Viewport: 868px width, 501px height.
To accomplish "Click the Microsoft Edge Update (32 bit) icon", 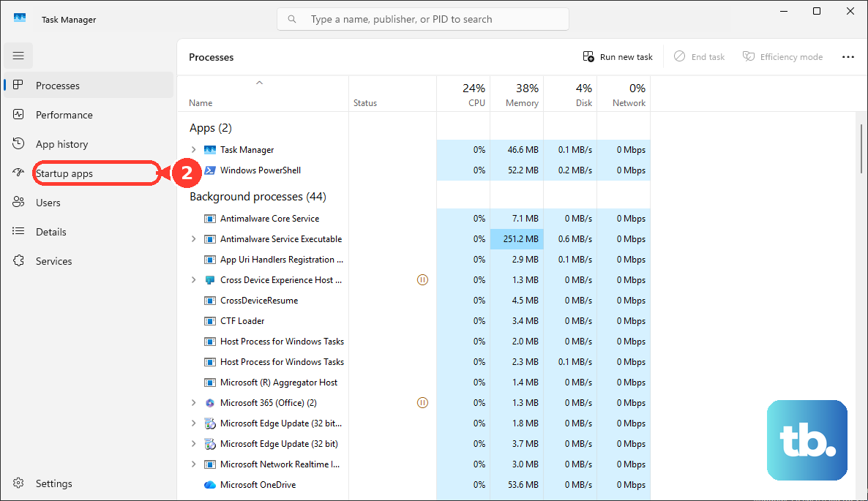I will point(210,444).
